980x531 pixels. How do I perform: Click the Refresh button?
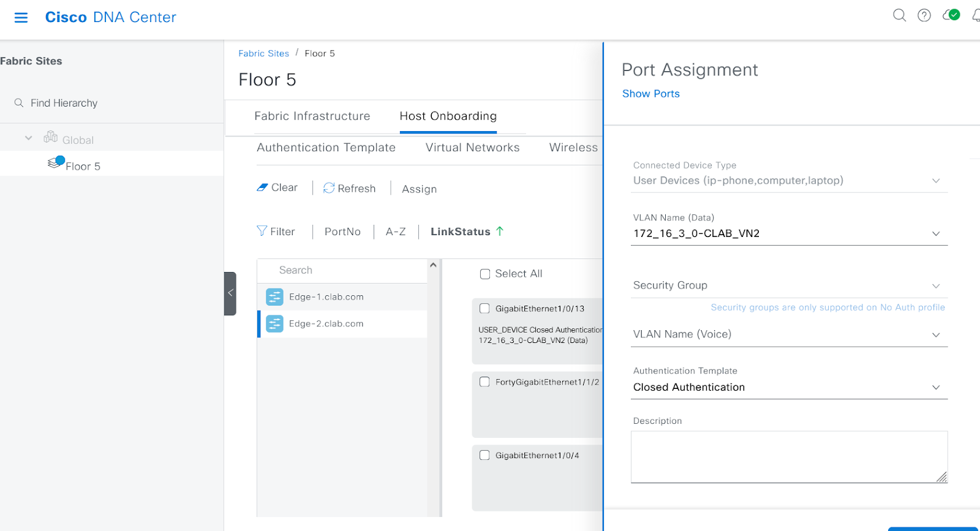pyautogui.click(x=350, y=188)
